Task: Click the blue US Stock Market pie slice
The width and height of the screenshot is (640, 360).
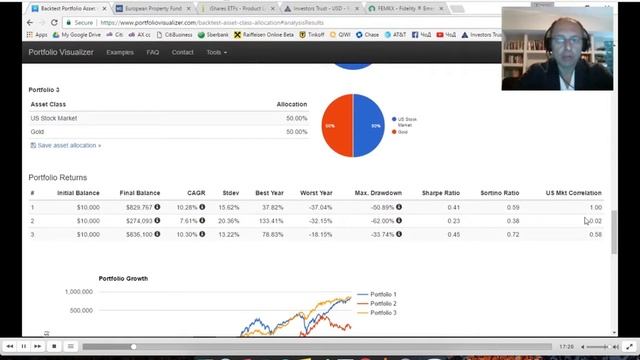Action: pos(369,126)
